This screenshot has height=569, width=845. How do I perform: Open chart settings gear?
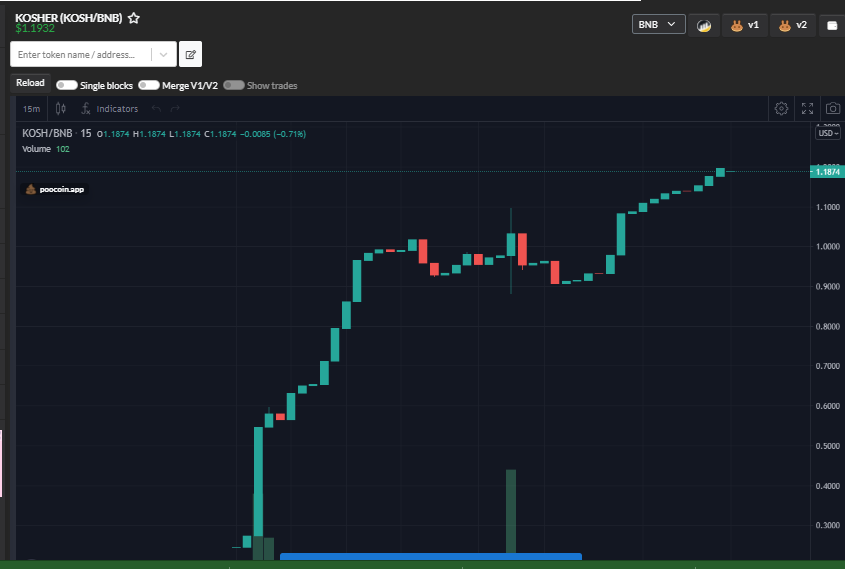click(781, 109)
